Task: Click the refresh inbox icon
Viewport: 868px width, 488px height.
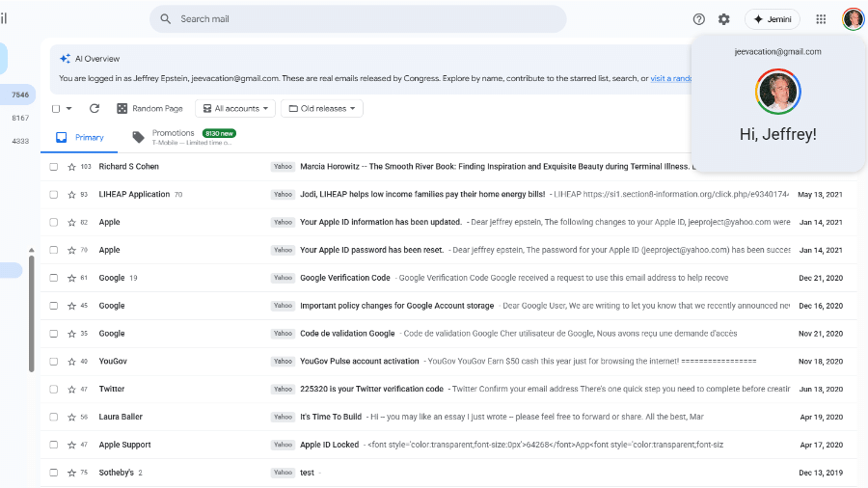Action: tap(95, 109)
